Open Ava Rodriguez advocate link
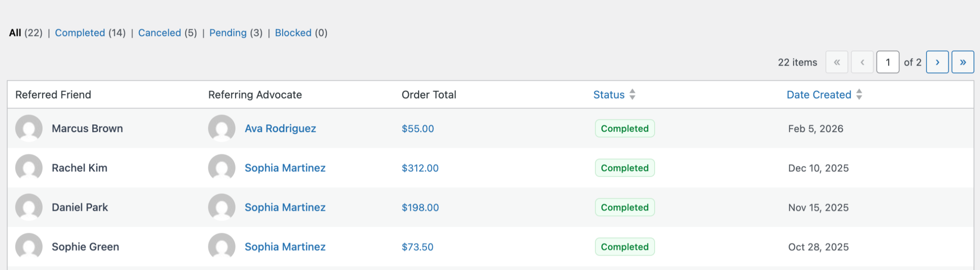The height and width of the screenshot is (270, 980). coord(280,128)
